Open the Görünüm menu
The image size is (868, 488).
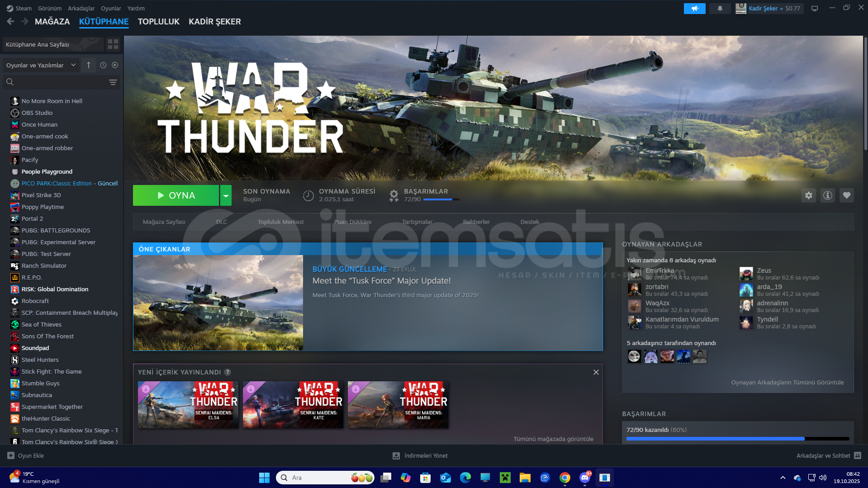point(50,8)
